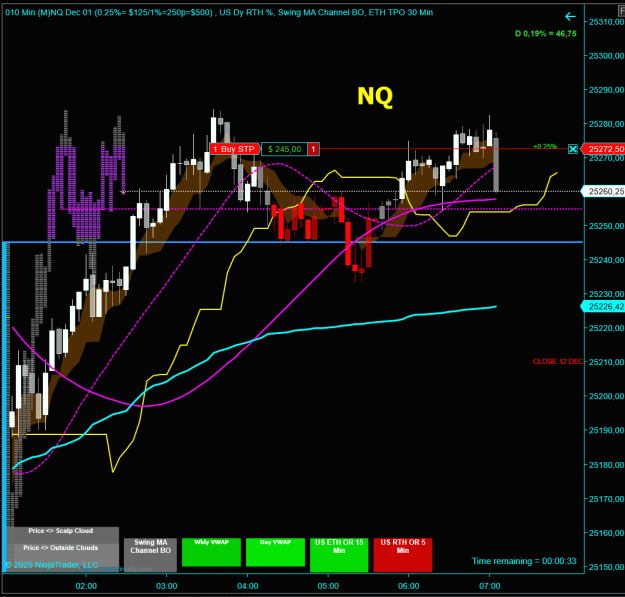
Task: Click the cyan 25226,42 VWAP price marker
Action: [603, 306]
